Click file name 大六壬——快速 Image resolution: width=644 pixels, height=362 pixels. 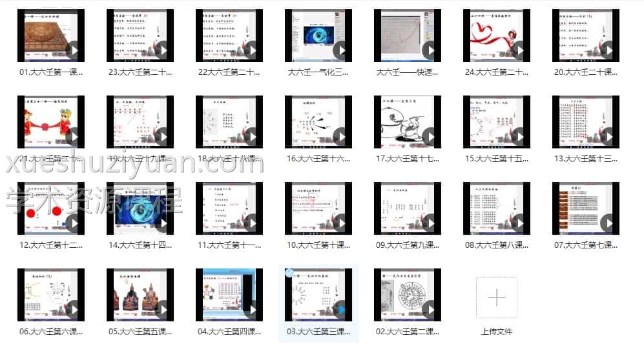[408, 72]
